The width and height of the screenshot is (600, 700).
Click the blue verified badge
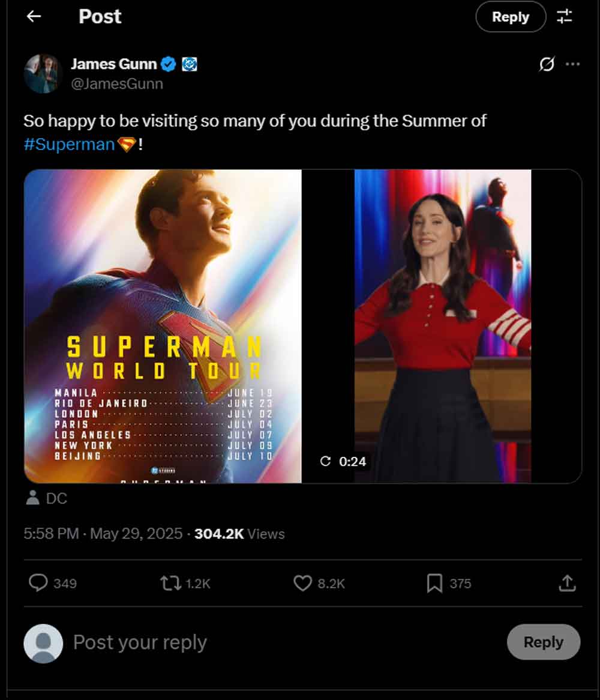click(x=169, y=64)
